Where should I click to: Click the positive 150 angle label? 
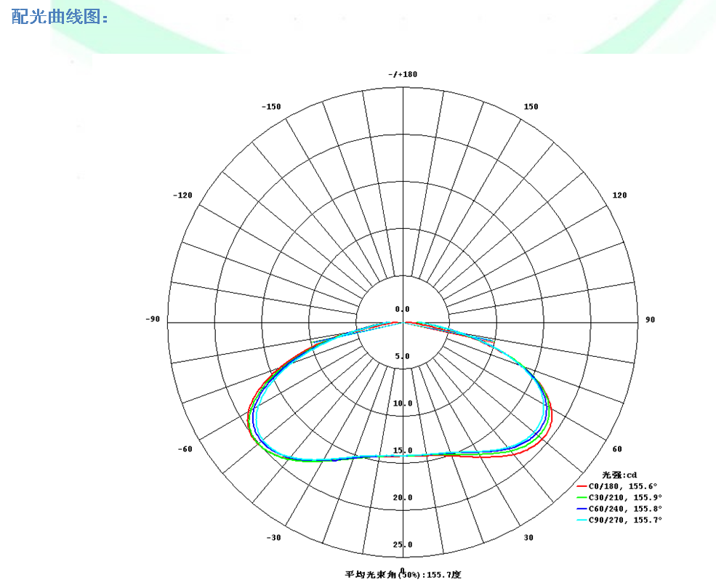pos(531,107)
